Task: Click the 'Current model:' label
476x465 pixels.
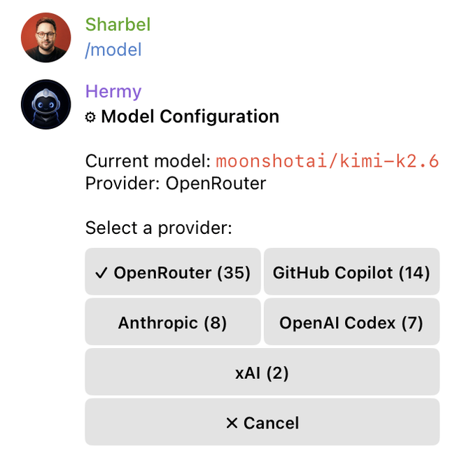Action: tap(148, 161)
